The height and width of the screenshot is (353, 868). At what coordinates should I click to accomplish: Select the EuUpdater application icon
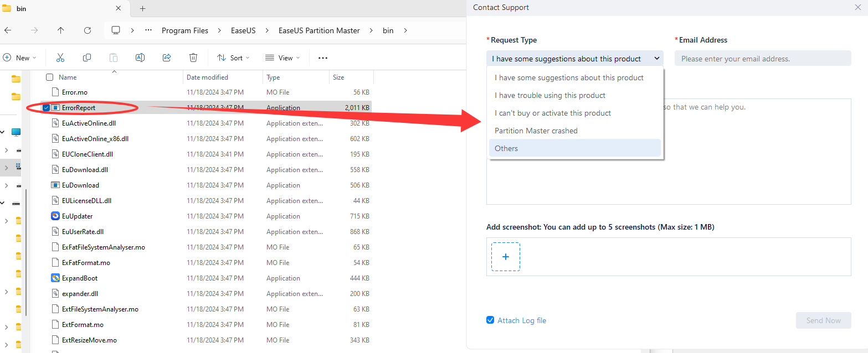55,216
